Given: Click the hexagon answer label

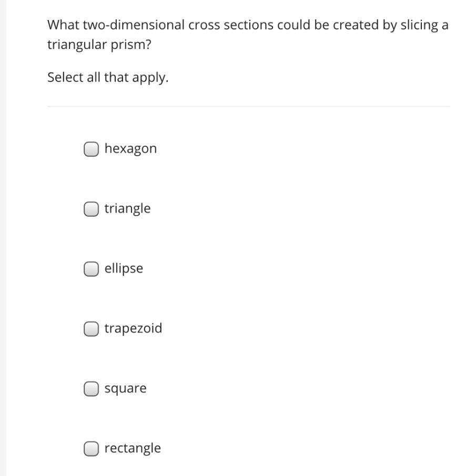Looking at the screenshot, I should click(130, 149).
